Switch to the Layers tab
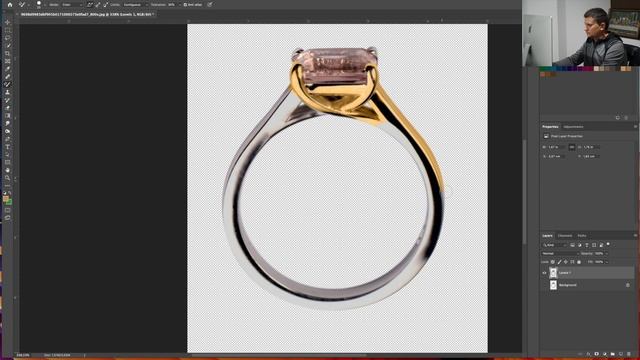Image resolution: width=640 pixels, height=360 pixels. [547, 236]
